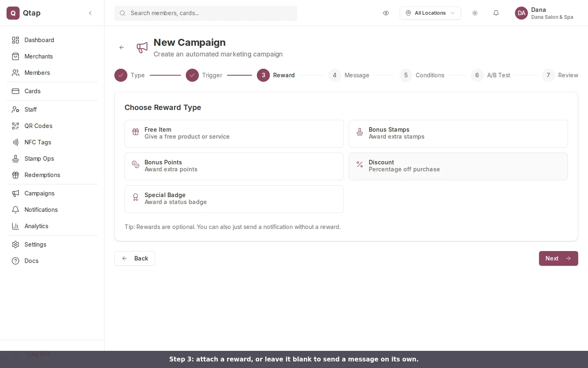Go to Merchants in the sidebar
This screenshot has width=588, height=368.
click(x=52, y=56)
